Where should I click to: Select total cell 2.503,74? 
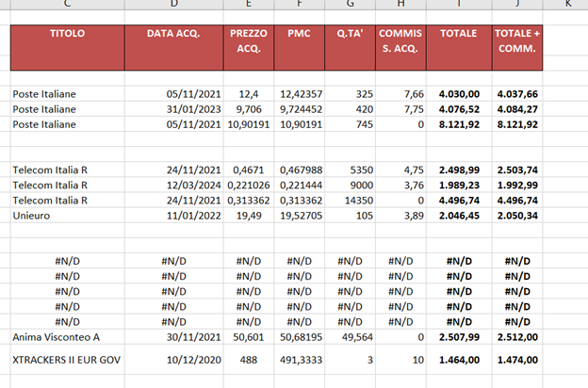click(517, 170)
